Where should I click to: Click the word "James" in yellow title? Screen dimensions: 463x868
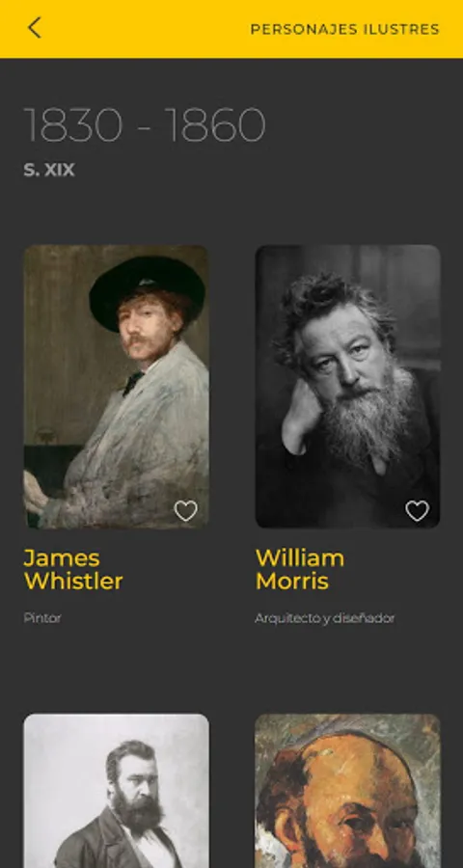click(62, 558)
